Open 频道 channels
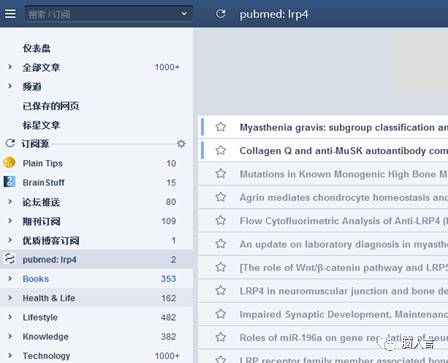This screenshot has width=448, height=363. pos(32,87)
